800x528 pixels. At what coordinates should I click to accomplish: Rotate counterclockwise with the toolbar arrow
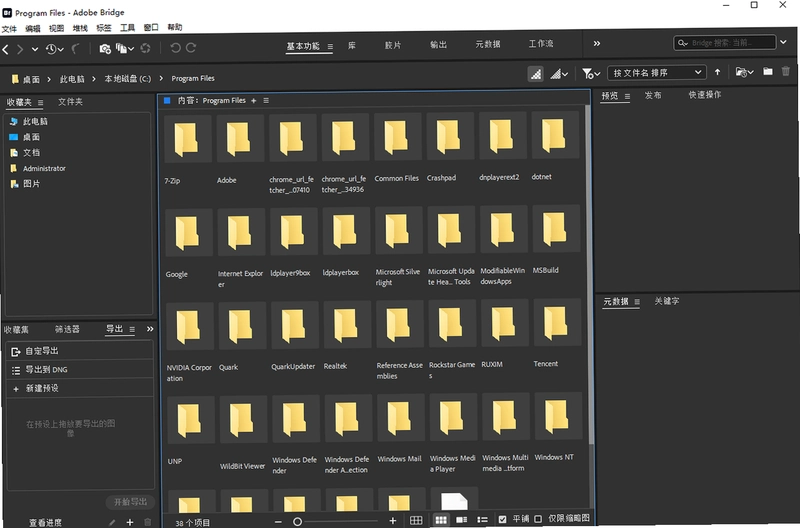(176, 47)
